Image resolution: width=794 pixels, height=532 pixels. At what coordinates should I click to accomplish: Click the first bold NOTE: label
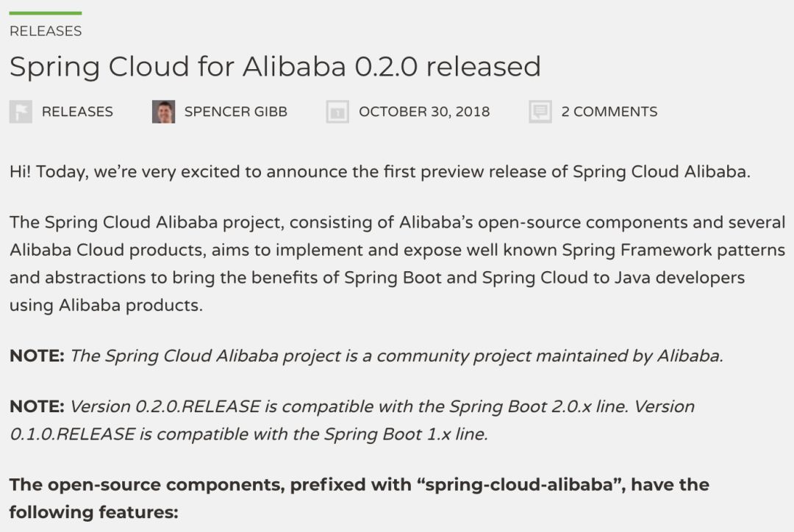37,356
